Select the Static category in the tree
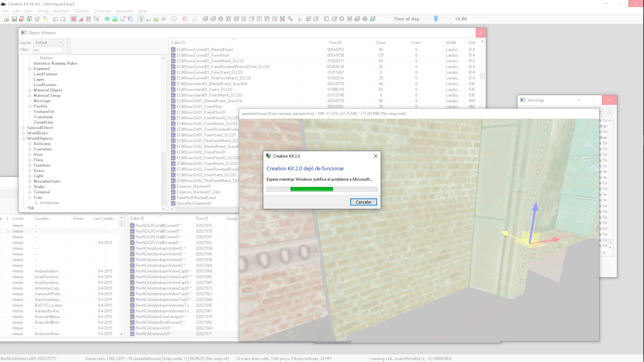 click(x=39, y=187)
